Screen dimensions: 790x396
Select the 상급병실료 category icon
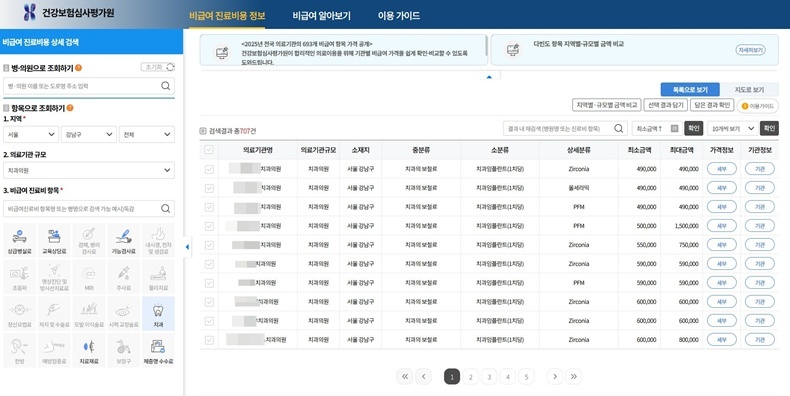pos(20,240)
